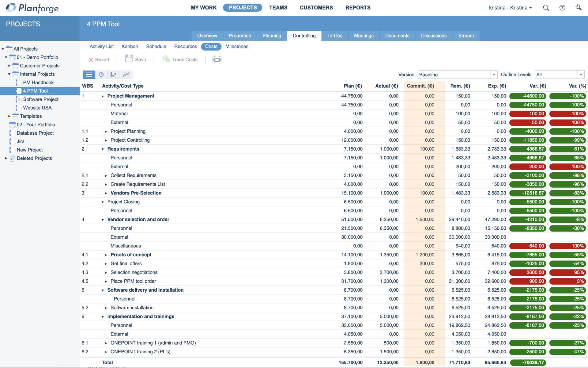The width and height of the screenshot is (588, 368).
Task: Expand the Project Planning row
Action: 106,132
